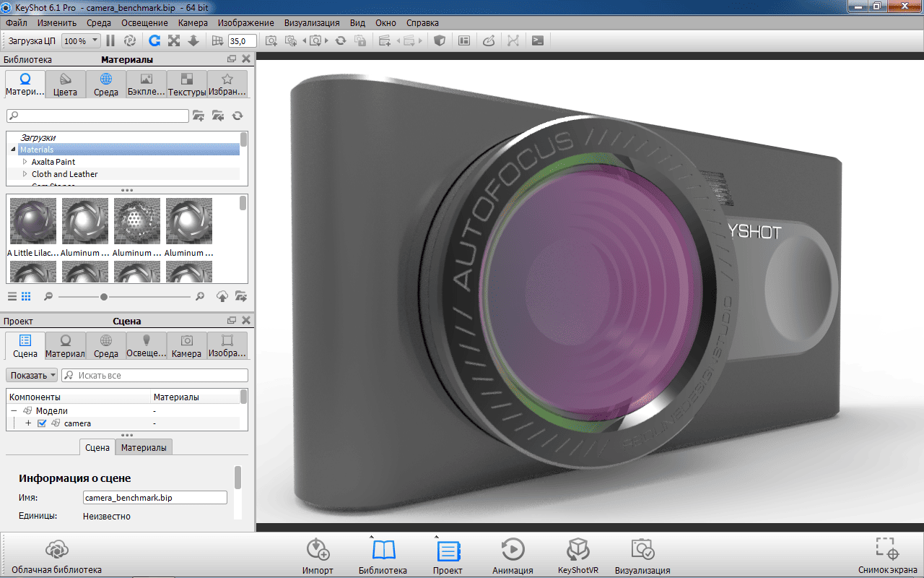Click the lock camera icon
Screen dimensions: 924x578
click(x=360, y=41)
